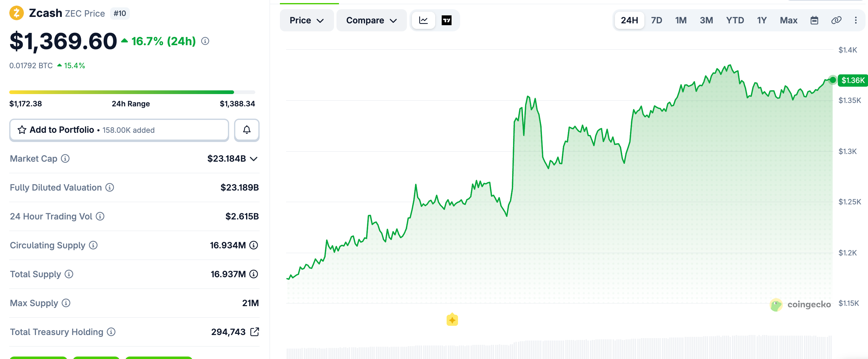Open Total Supply label info icon

tap(69, 274)
